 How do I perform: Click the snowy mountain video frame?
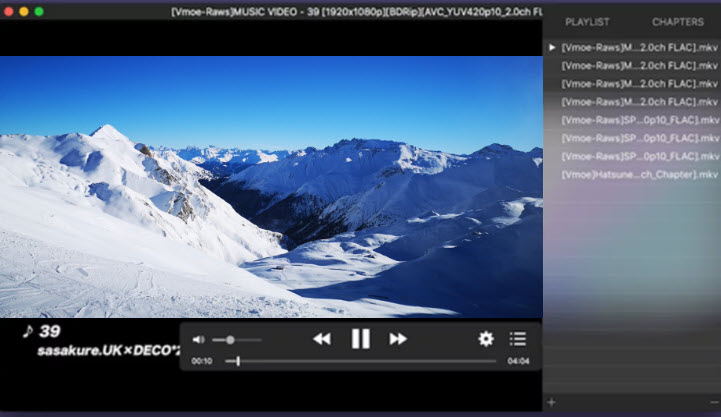[271, 187]
